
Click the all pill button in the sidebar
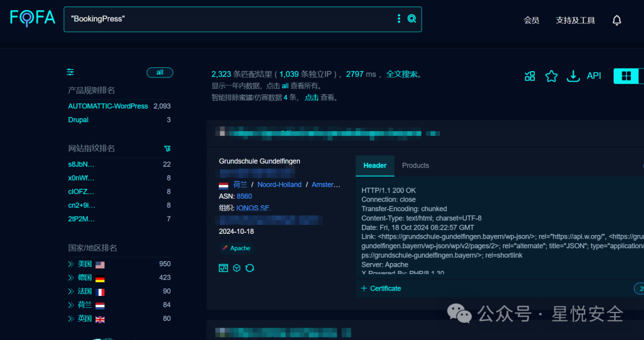pyautogui.click(x=160, y=73)
